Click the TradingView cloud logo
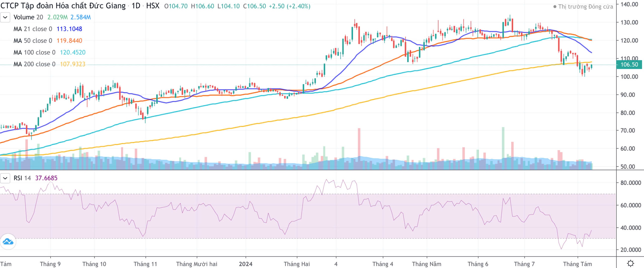 8,242
